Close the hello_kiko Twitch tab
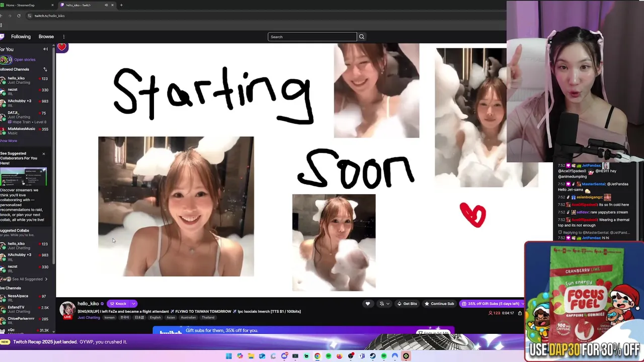 (113, 5)
